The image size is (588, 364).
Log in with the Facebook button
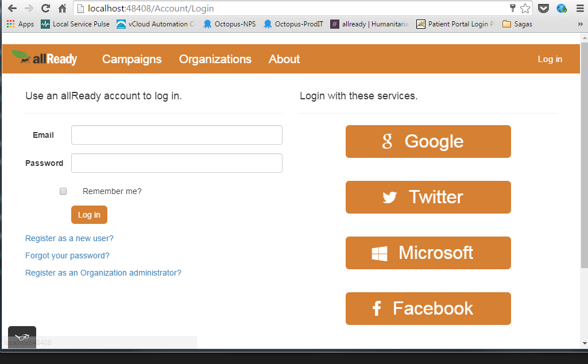coord(428,308)
